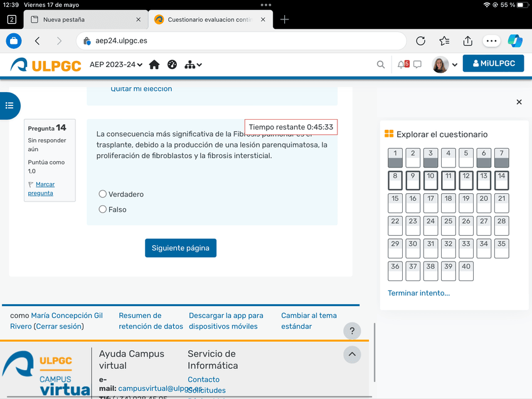This screenshot has height=399, width=532.
Task: Select question 10 in the navigation grid
Action: point(430,180)
